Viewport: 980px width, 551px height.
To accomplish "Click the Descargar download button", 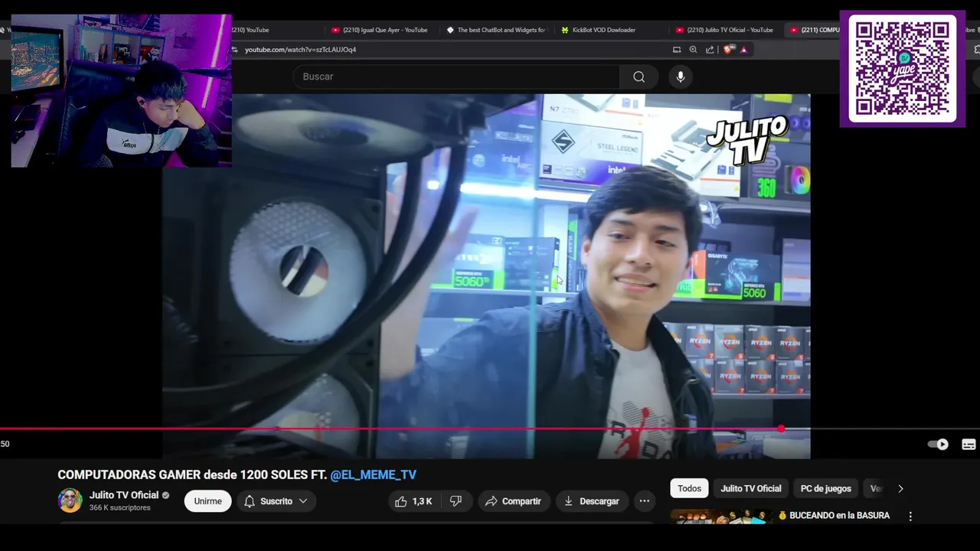I will (x=591, y=501).
